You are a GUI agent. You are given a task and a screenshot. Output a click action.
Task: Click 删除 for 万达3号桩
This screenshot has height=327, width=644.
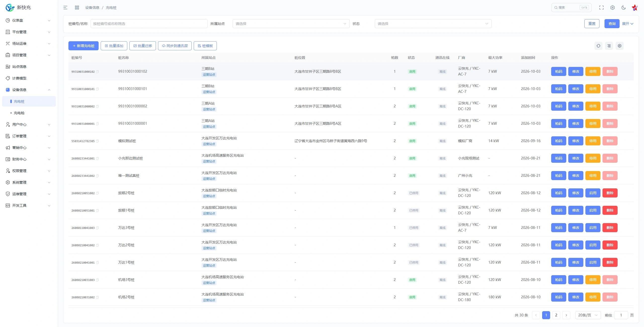point(610,228)
